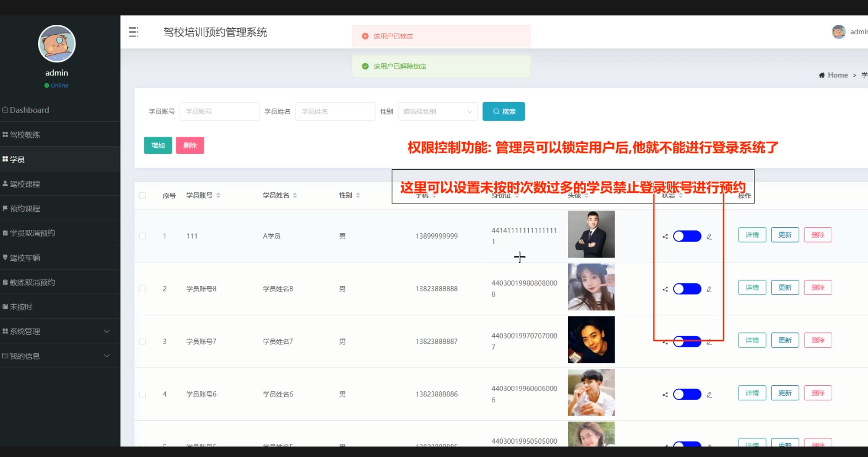
Task: Click green check icon in 该用户已解除锁定 message
Action: [365, 66]
